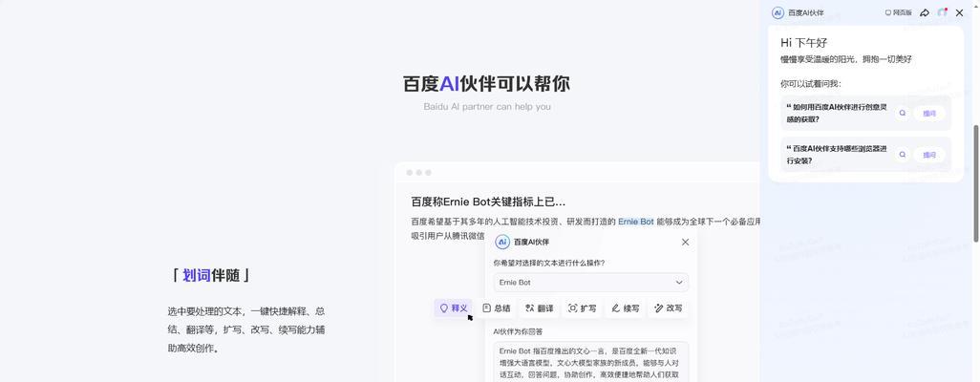Click the Baidu AI partner logo in side panel header
Screen dimensions: 980x382
tap(778, 12)
